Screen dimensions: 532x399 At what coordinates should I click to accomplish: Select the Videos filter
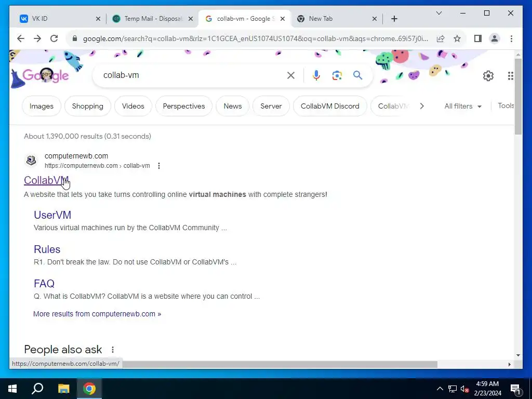(133, 106)
